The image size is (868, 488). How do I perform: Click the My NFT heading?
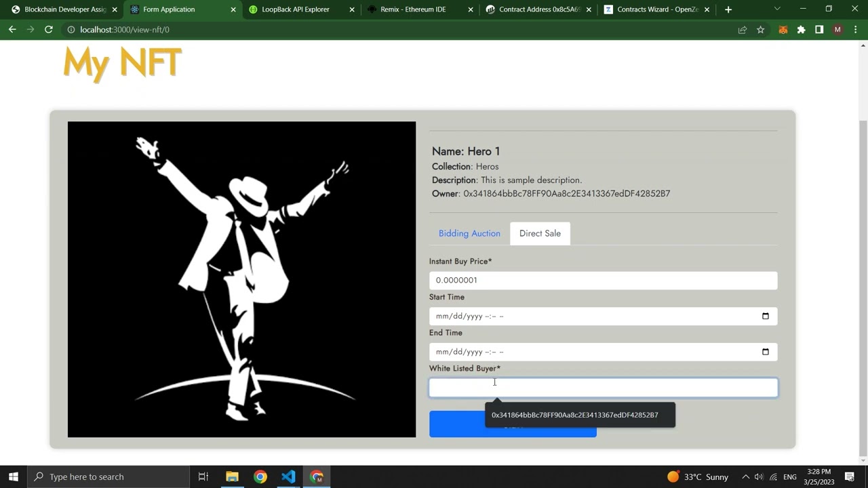click(122, 62)
